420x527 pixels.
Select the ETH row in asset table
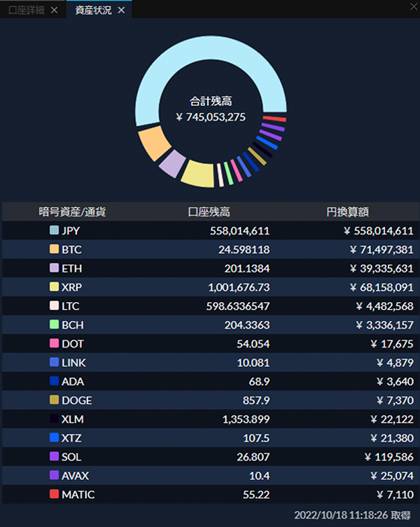coord(211,268)
